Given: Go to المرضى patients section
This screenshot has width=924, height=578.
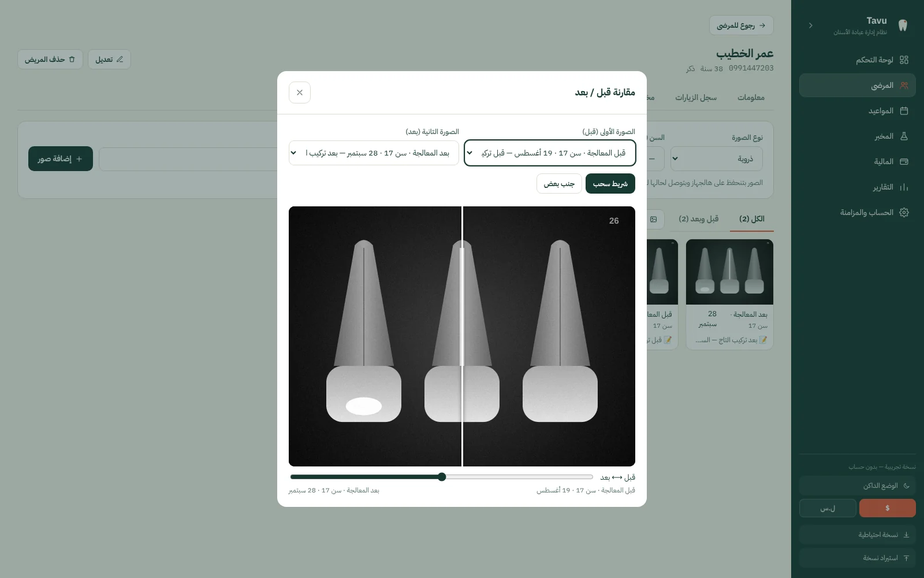Looking at the screenshot, I should click(x=858, y=85).
